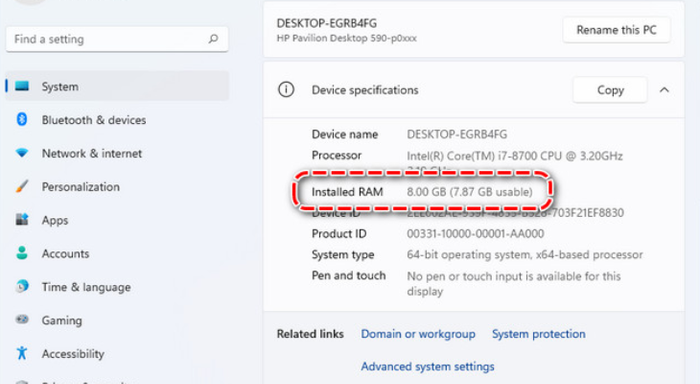This screenshot has width=700, height=384.
Task: Focus the Find a setting search box
Action: tap(117, 39)
